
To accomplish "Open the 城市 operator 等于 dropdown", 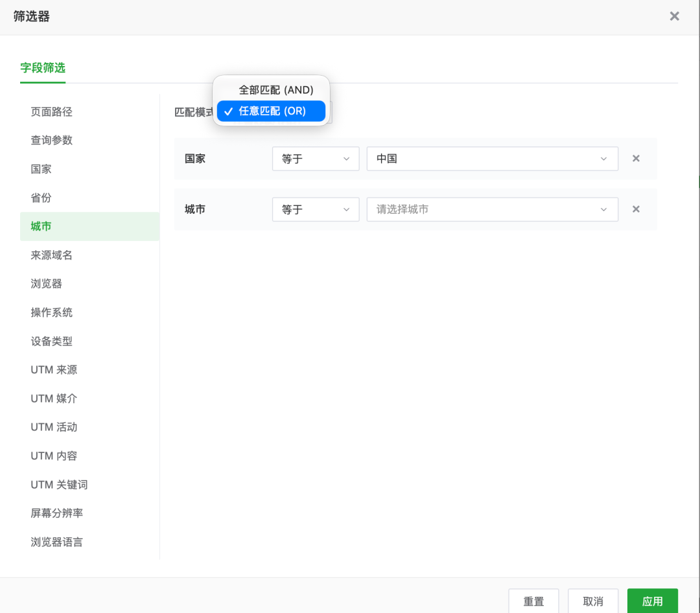I will [x=316, y=209].
